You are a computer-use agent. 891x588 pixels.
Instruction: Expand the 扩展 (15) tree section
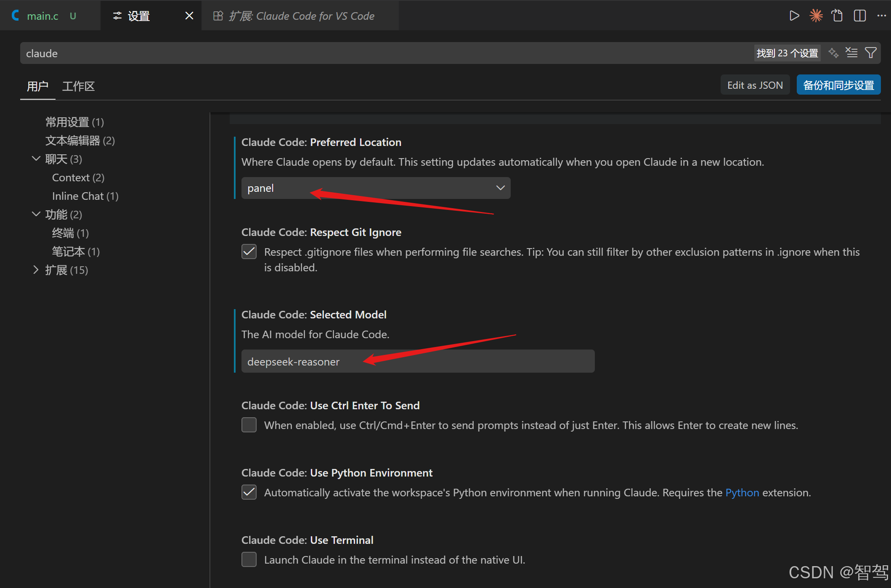(36, 270)
